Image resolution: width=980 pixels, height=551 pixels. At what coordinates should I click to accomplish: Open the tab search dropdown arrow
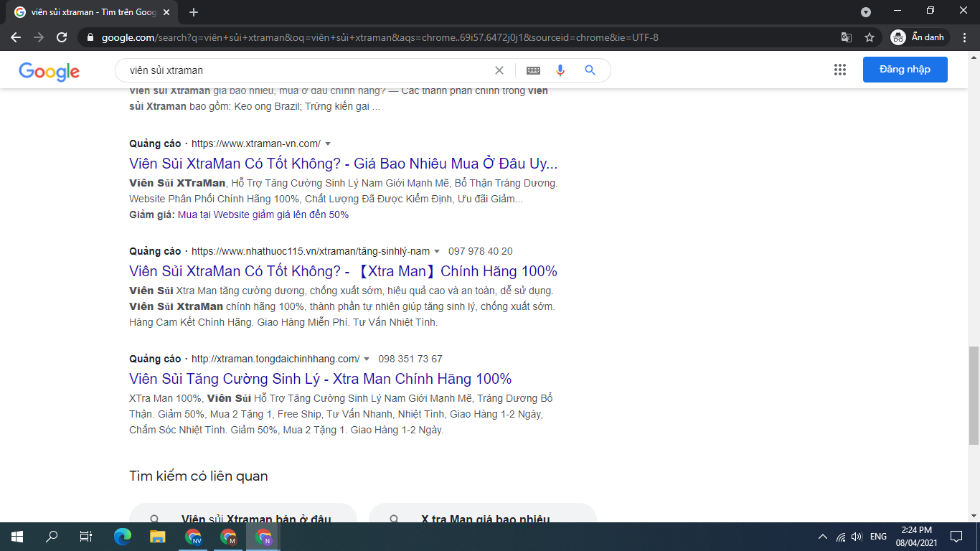(866, 12)
